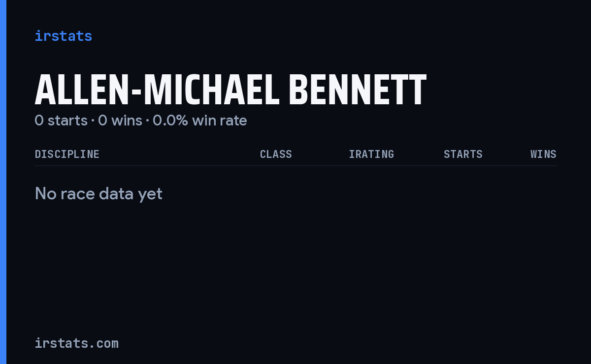The image size is (591, 364).
Task: Click the dot separator after "0 starts"
Action: click(93, 121)
